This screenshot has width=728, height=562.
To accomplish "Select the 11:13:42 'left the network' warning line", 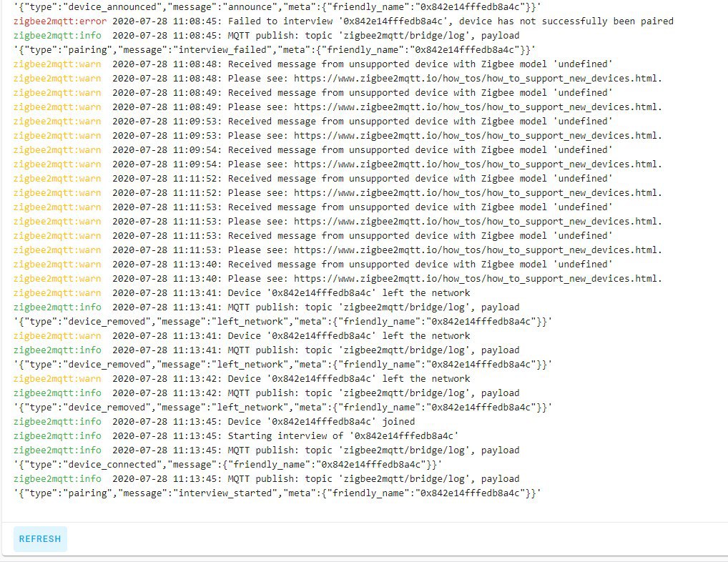I will coord(242,379).
